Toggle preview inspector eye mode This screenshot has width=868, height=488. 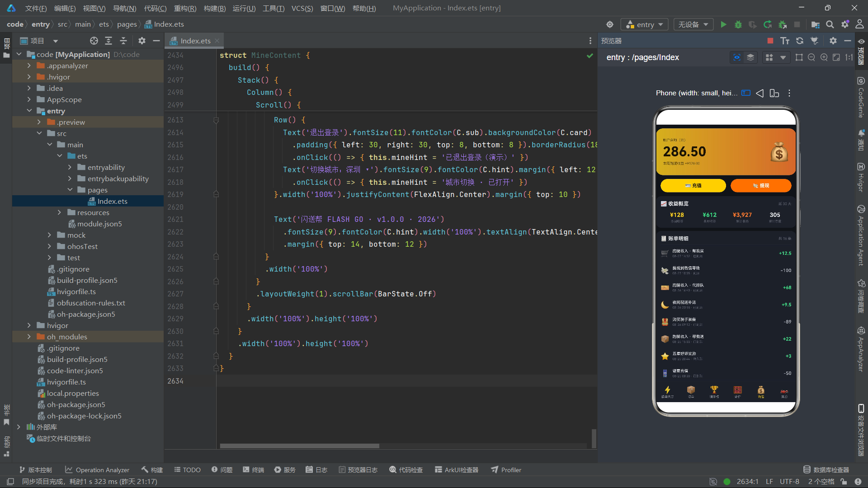(x=737, y=57)
